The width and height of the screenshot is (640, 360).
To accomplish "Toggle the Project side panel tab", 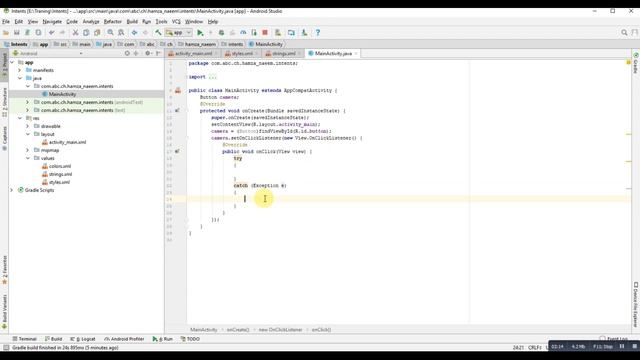I will [x=4, y=63].
